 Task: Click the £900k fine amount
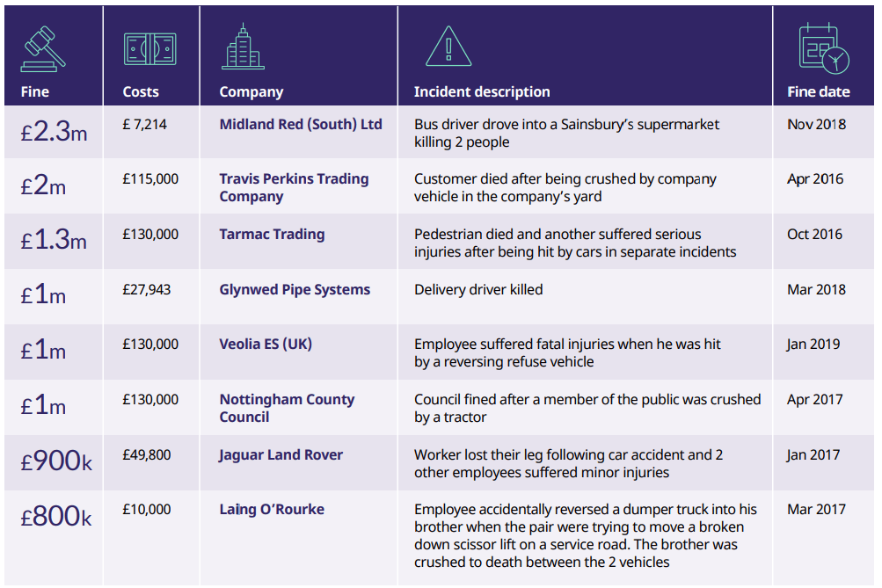[x=56, y=461]
